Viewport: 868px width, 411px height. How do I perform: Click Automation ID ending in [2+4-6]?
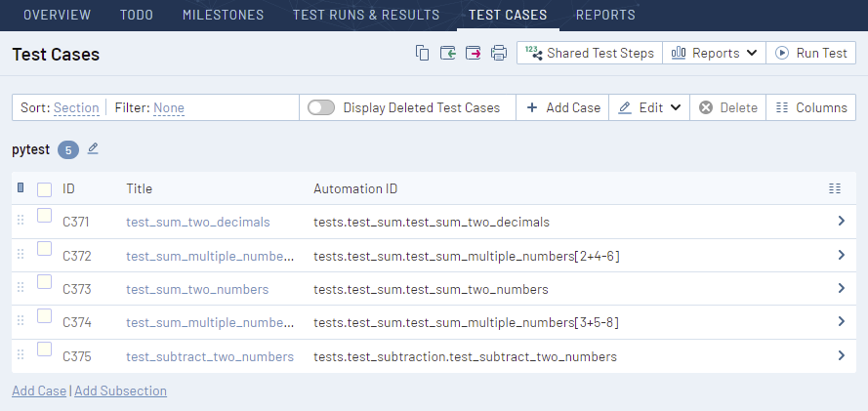(467, 256)
